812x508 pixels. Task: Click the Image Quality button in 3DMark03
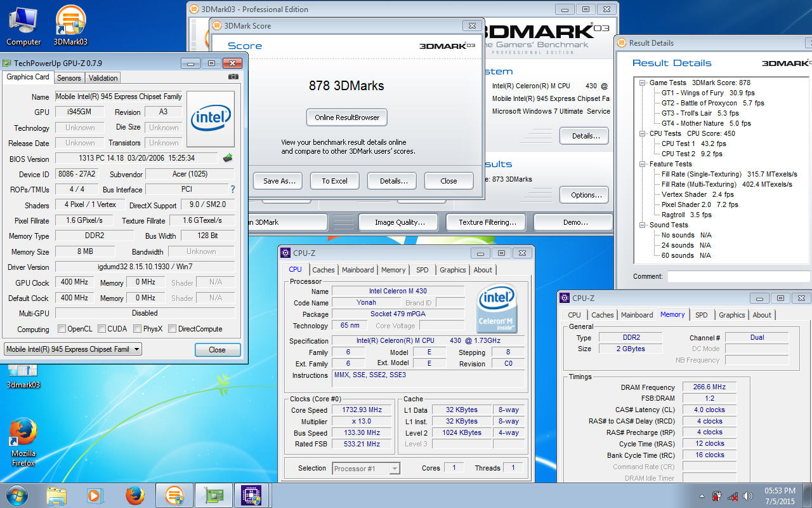click(400, 222)
